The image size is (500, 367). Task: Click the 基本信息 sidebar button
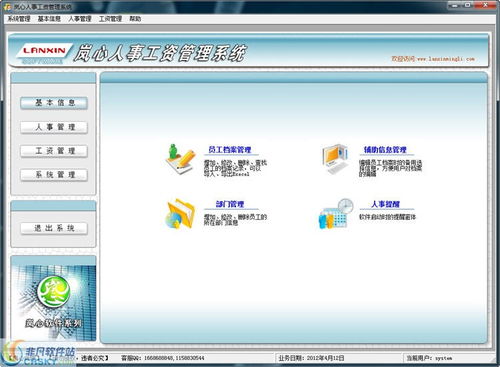click(x=54, y=103)
